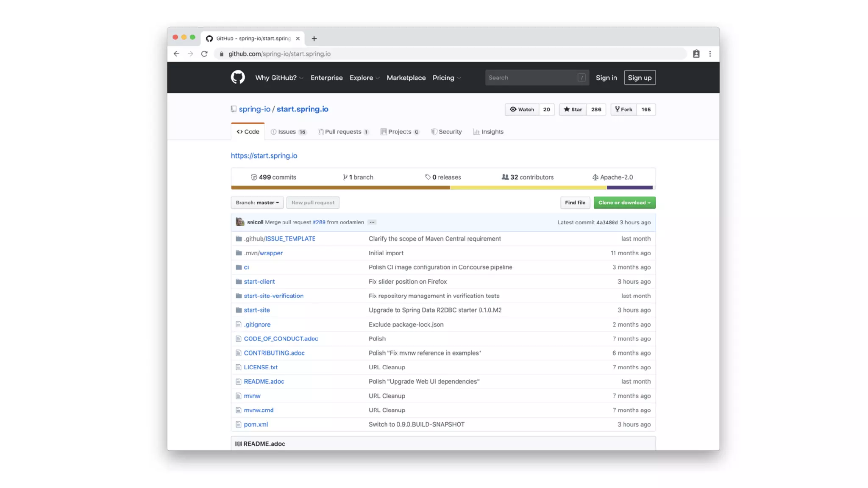Image resolution: width=868 pixels, height=488 pixels.
Task: Focus the GitHub search field
Action: point(531,78)
